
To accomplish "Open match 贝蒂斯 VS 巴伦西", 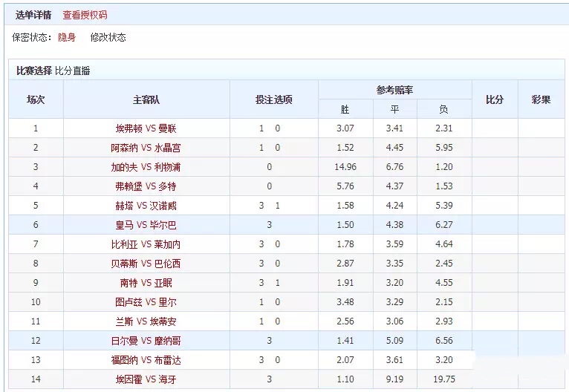I will [146, 264].
